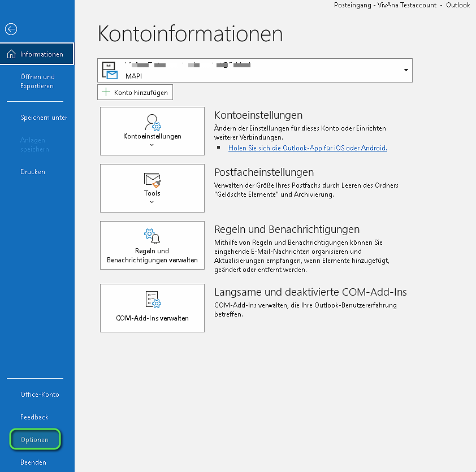
Task: Open the Drucken page
Action: (x=33, y=172)
